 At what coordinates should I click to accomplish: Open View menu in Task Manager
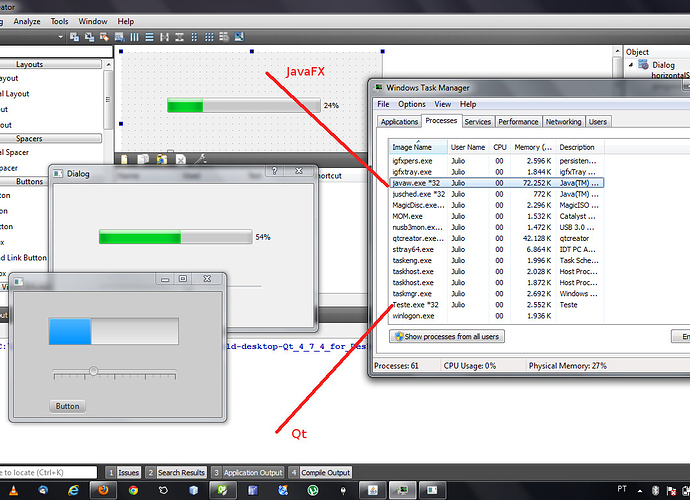click(443, 104)
